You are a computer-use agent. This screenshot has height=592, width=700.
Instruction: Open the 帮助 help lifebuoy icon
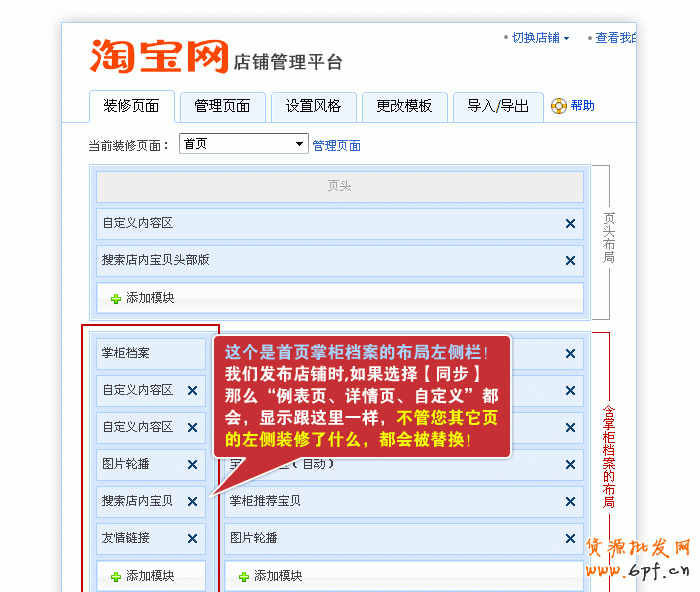coord(559,106)
